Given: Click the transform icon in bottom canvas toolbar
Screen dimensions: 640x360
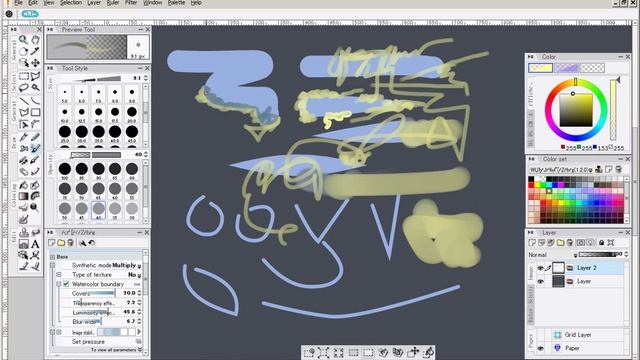Looking at the screenshot, I should pos(323,352).
